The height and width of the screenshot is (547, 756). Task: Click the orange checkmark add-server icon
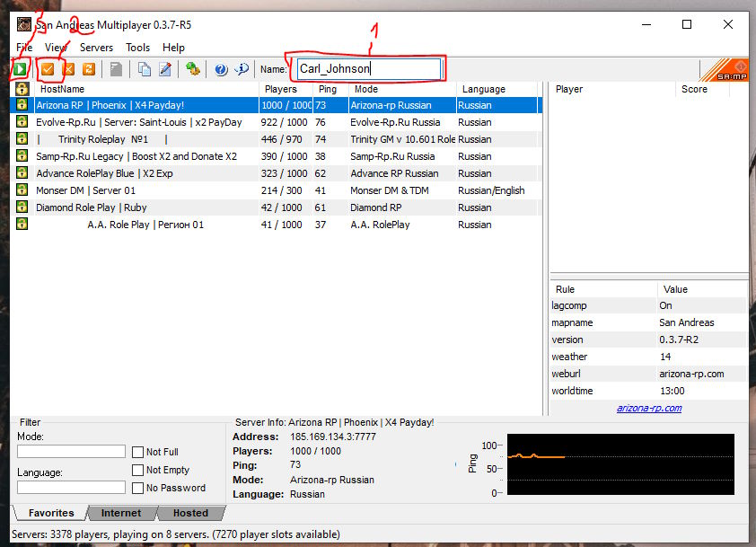click(x=48, y=69)
